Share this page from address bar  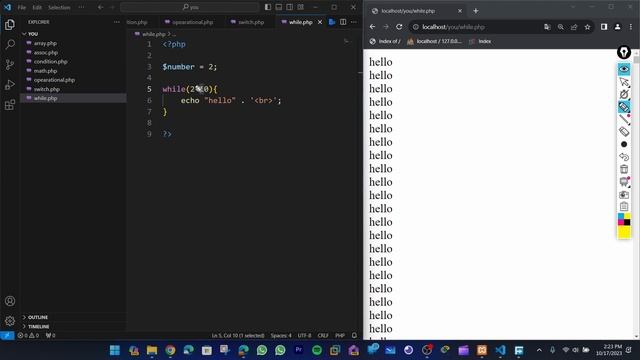coord(574,27)
